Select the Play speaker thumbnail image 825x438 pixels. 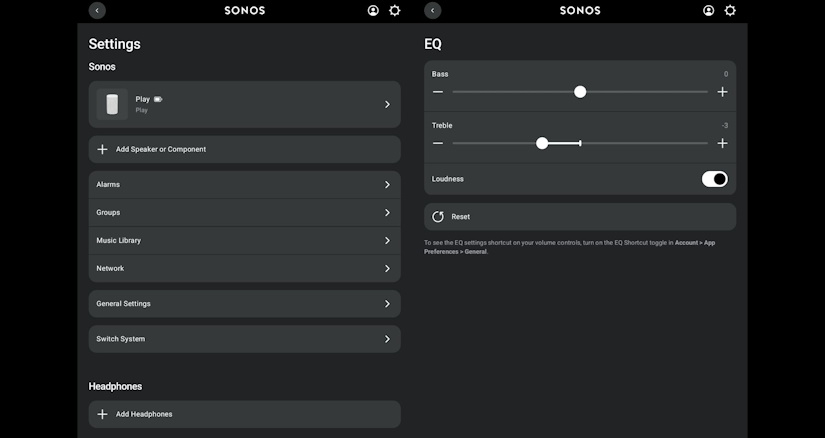(112, 104)
